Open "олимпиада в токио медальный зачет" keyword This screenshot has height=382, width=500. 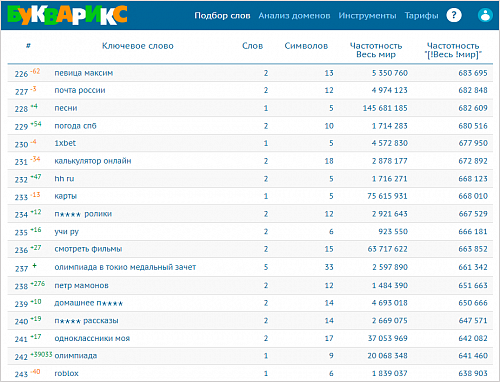pos(125,267)
